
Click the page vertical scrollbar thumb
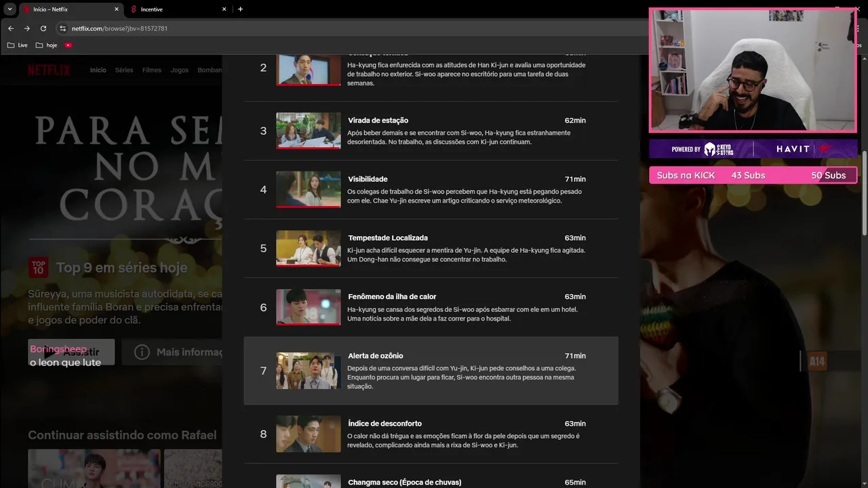pyautogui.click(x=864, y=193)
